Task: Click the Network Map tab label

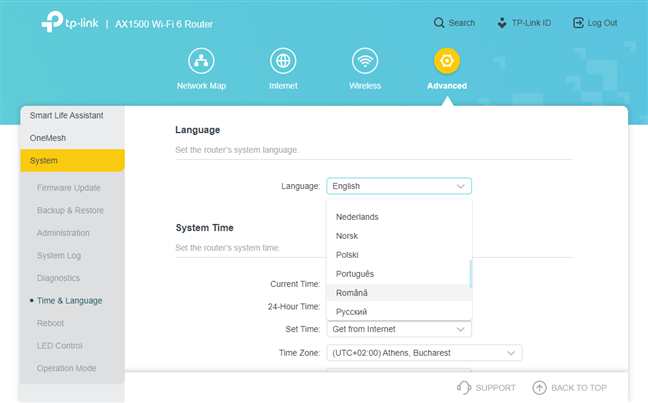Action: tap(201, 86)
